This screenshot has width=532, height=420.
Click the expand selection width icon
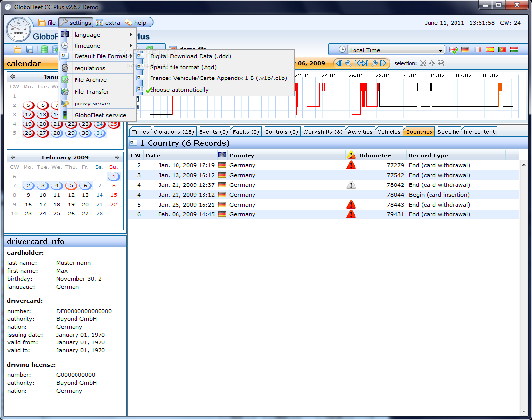pyautogui.click(x=441, y=63)
